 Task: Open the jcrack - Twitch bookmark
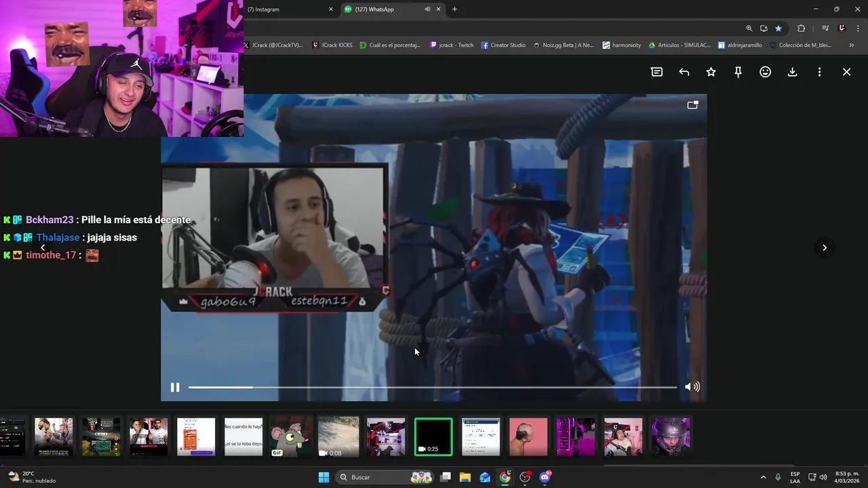(x=452, y=45)
